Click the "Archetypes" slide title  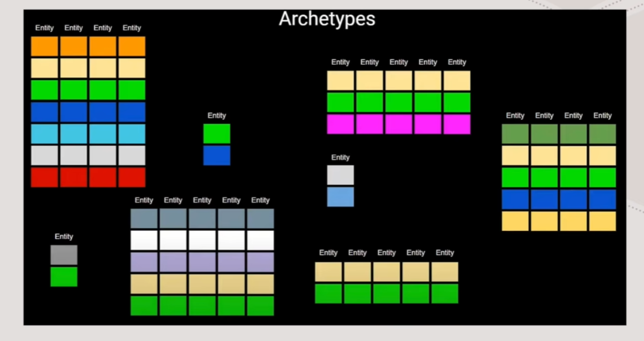[327, 19]
